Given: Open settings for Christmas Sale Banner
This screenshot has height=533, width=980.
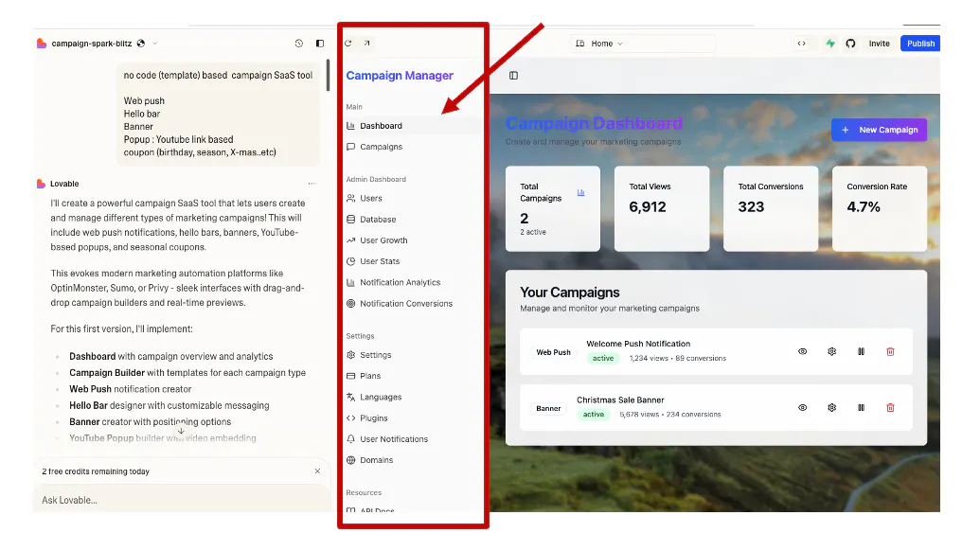Looking at the screenshot, I should 832,407.
